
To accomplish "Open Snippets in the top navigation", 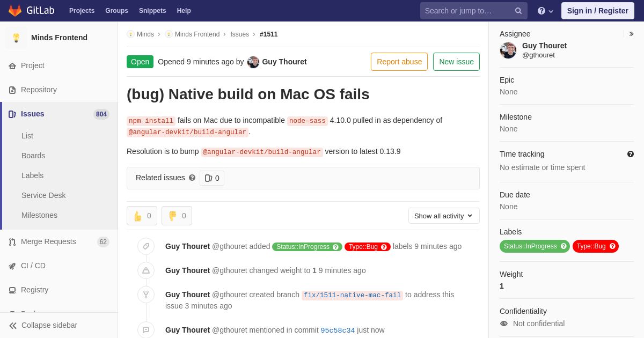I will coord(152,11).
